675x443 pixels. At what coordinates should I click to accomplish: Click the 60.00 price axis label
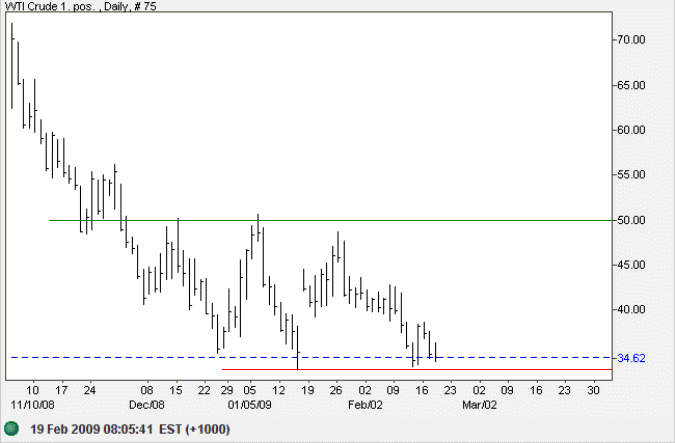631,130
